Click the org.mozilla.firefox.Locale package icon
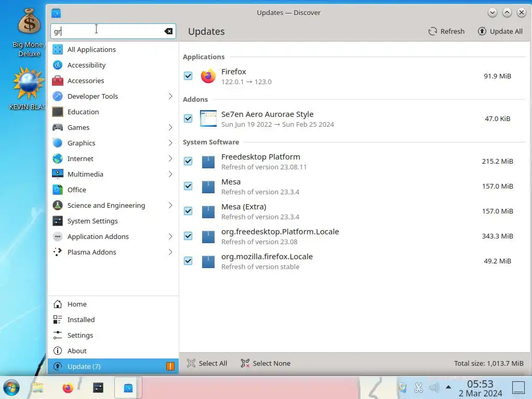Screen dimensions: 532x399 (208, 261)
